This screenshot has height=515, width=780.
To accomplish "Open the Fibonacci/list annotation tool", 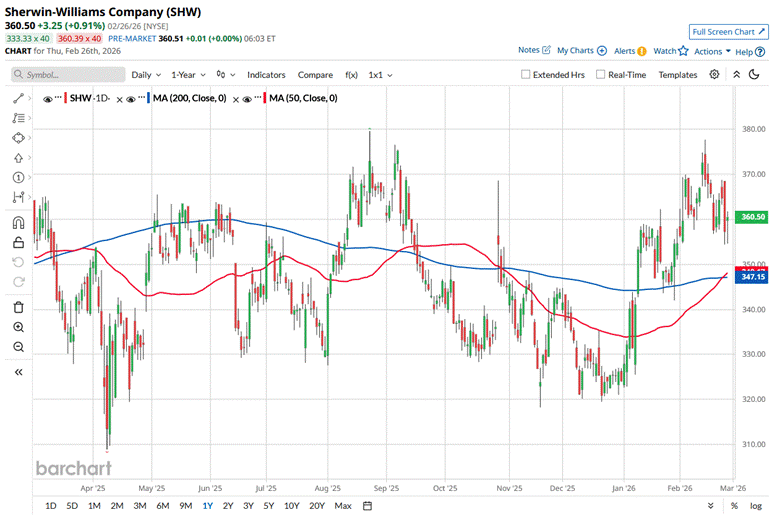I will (x=18, y=118).
